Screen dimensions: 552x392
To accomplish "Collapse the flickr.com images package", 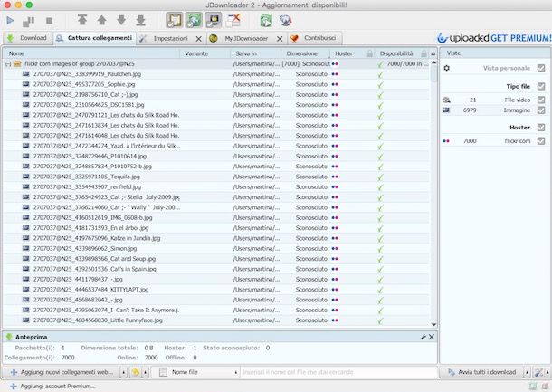I will coord(8,63).
